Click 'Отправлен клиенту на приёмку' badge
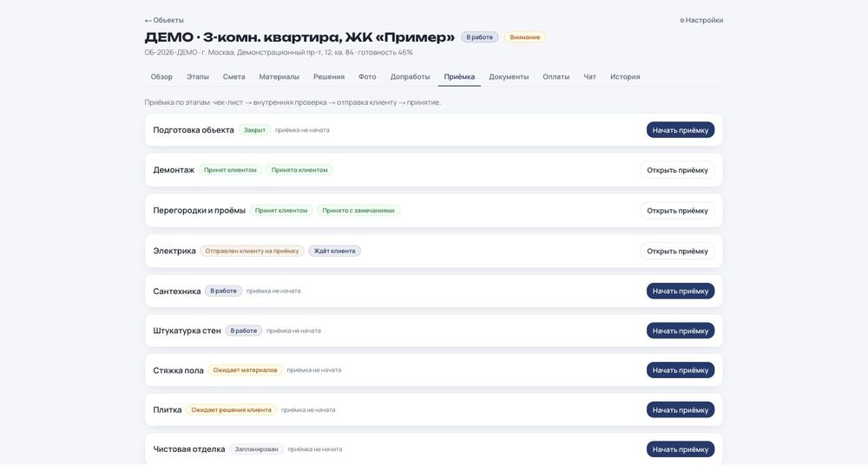868x465 pixels. (x=252, y=251)
